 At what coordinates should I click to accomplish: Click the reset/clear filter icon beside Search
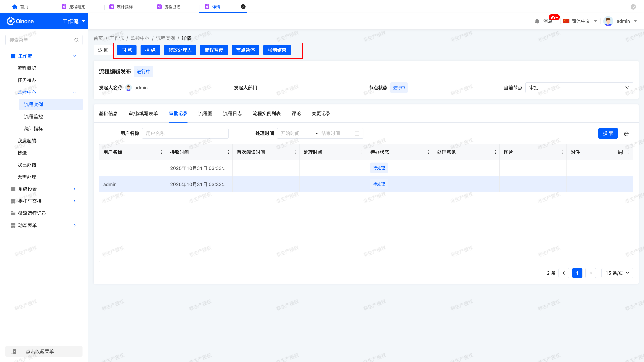(x=626, y=133)
